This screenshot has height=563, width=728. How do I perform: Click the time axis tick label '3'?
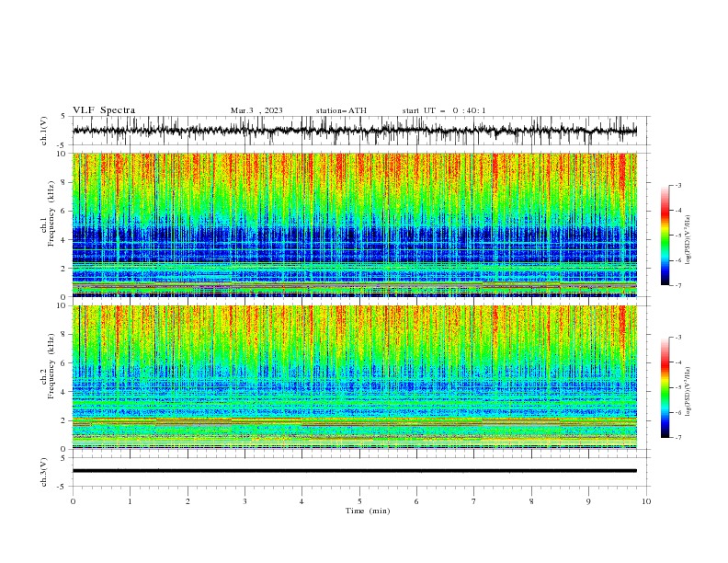click(x=245, y=501)
